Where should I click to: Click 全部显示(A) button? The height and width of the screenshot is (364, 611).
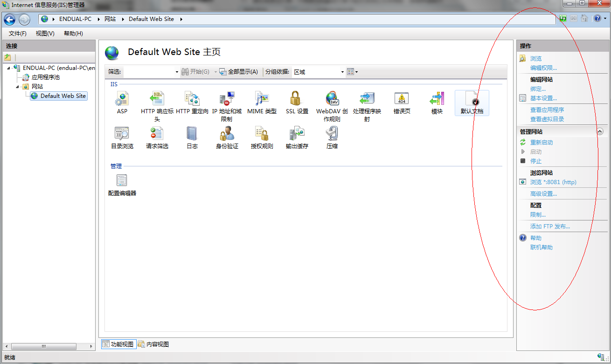[x=238, y=72]
